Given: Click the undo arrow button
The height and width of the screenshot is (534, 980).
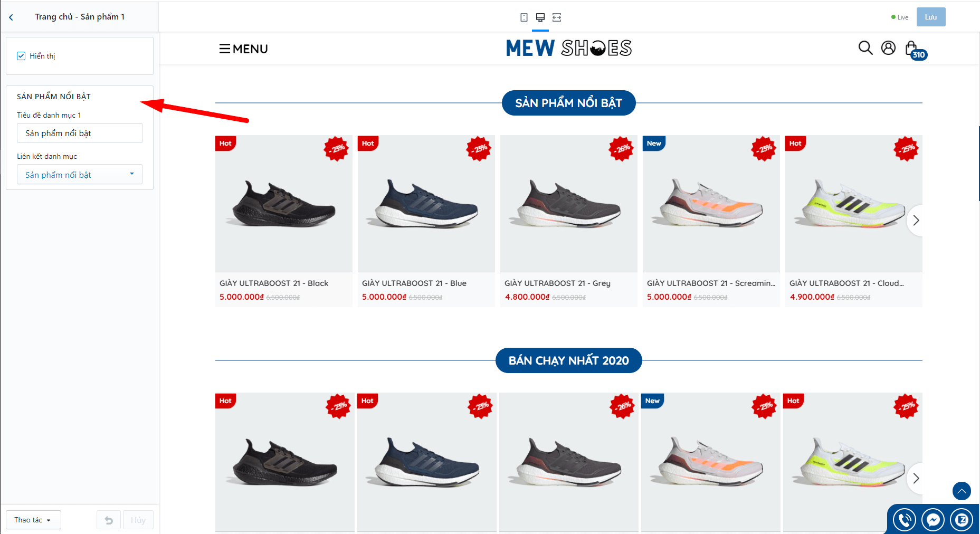Looking at the screenshot, I should pyautogui.click(x=109, y=520).
